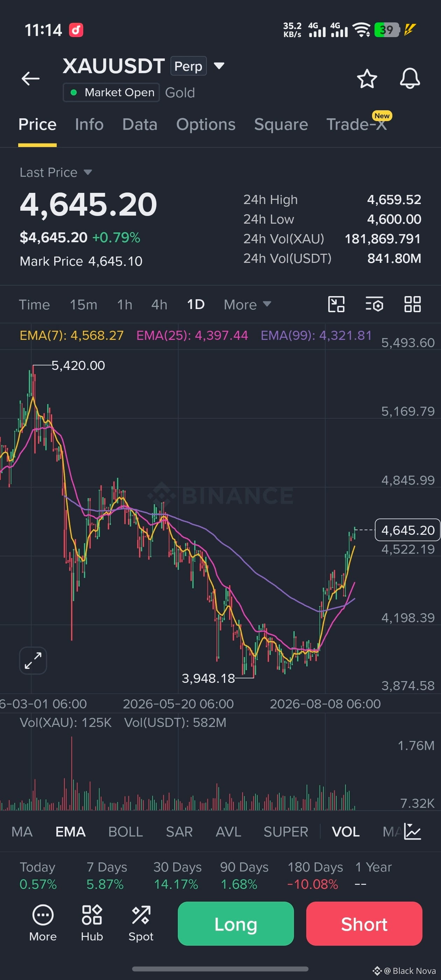The width and height of the screenshot is (441, 980).
Task: Enable the SUPER indicator
Action: pos(286,831)
